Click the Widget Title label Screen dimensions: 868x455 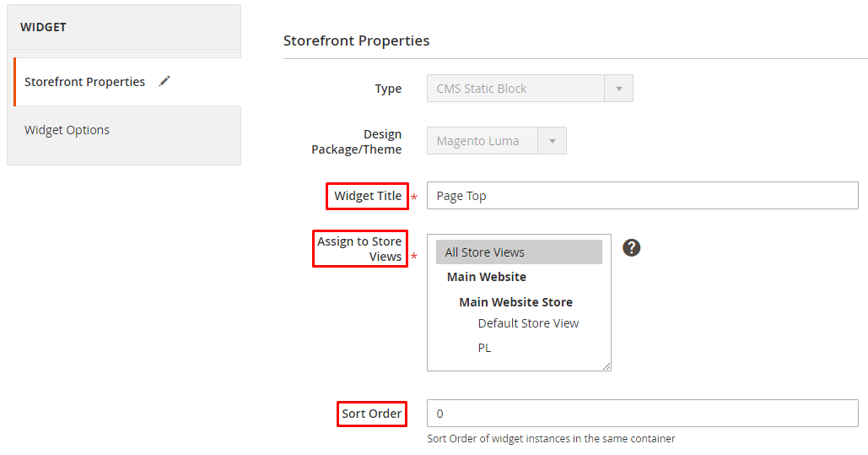[x=368, y=196]
